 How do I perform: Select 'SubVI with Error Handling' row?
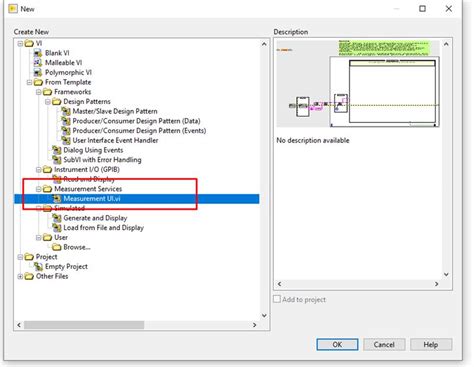click(102, 160)
